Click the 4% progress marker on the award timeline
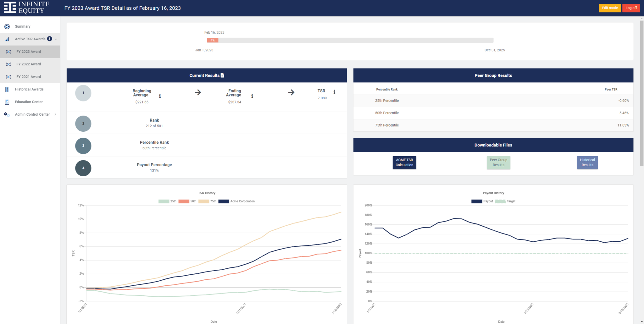The height and width of the screenshot is (324, 644). tap(212, 40)
